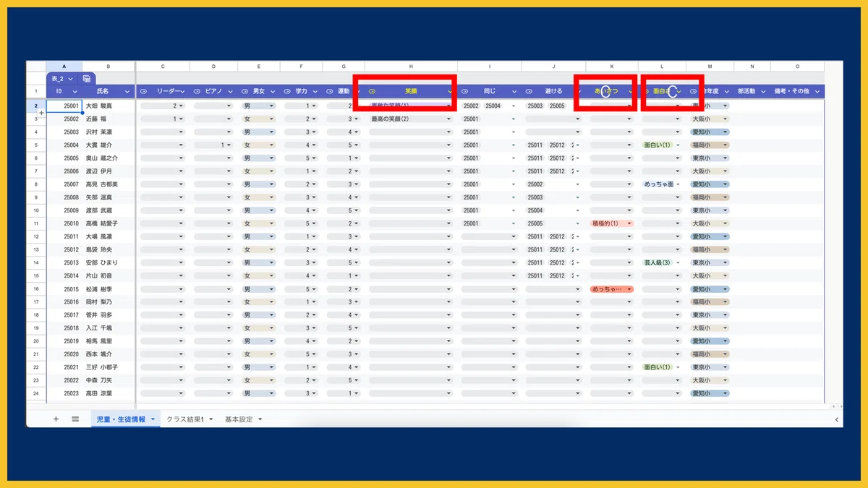
Task: Open the 愛知小 dropdown in row 25003
Action: (x=710, y=132)
